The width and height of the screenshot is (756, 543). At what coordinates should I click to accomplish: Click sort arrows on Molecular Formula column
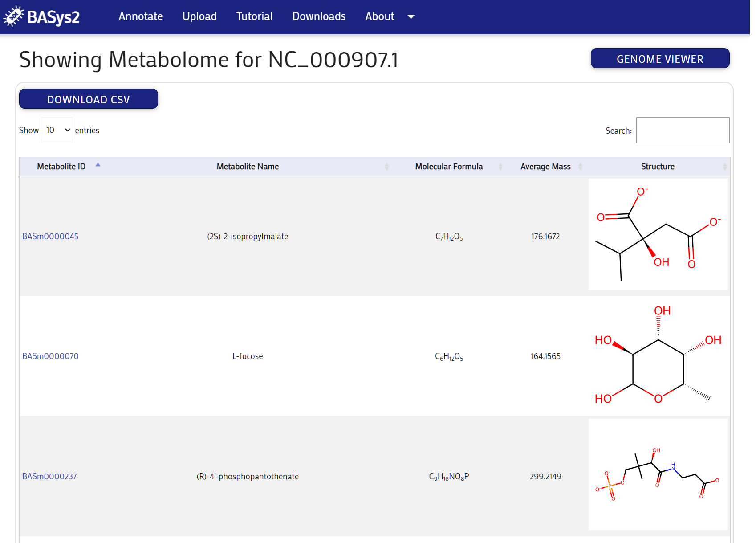coord(500,167)
